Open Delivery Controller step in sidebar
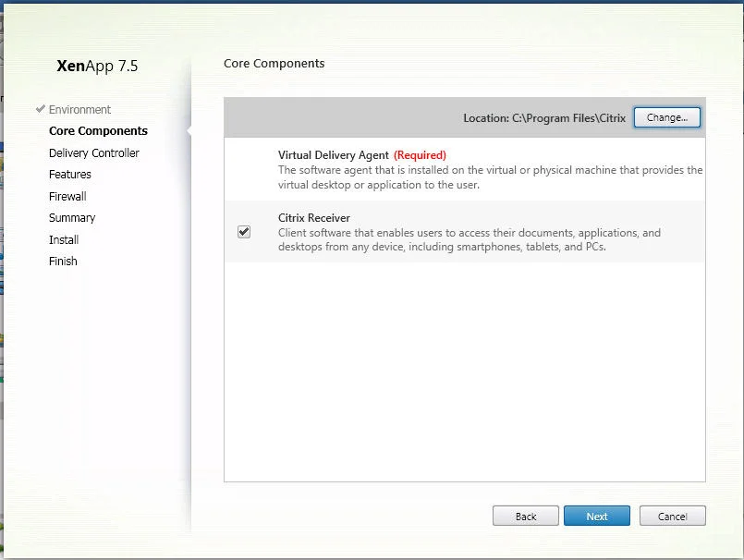744x560 pixels. [x=94, y=152]
